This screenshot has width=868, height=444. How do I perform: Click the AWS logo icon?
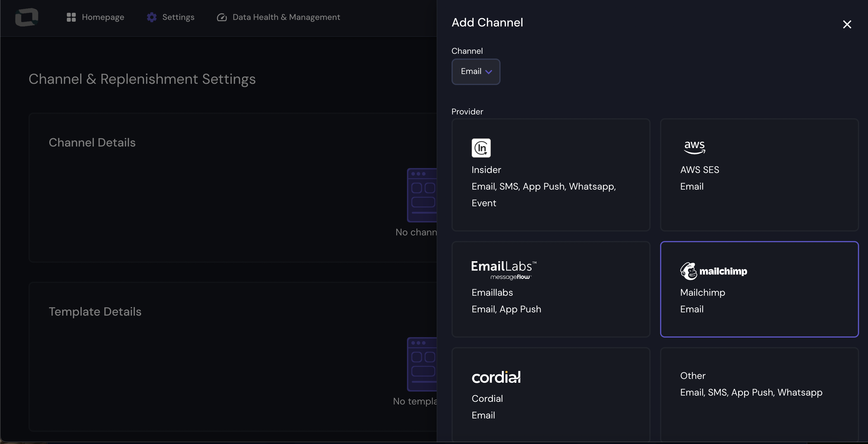[x=694, y=147]
